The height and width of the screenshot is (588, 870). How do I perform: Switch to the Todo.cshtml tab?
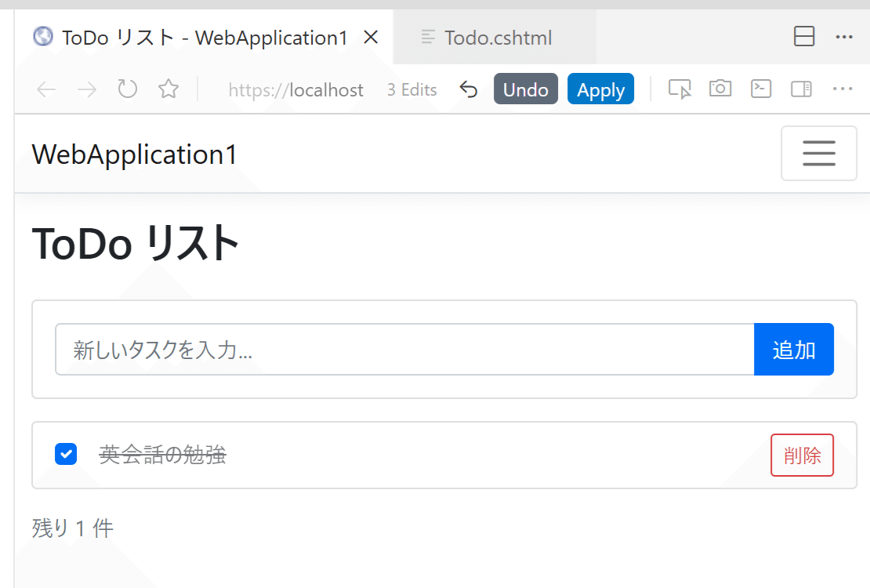click(x=498, y=38)
